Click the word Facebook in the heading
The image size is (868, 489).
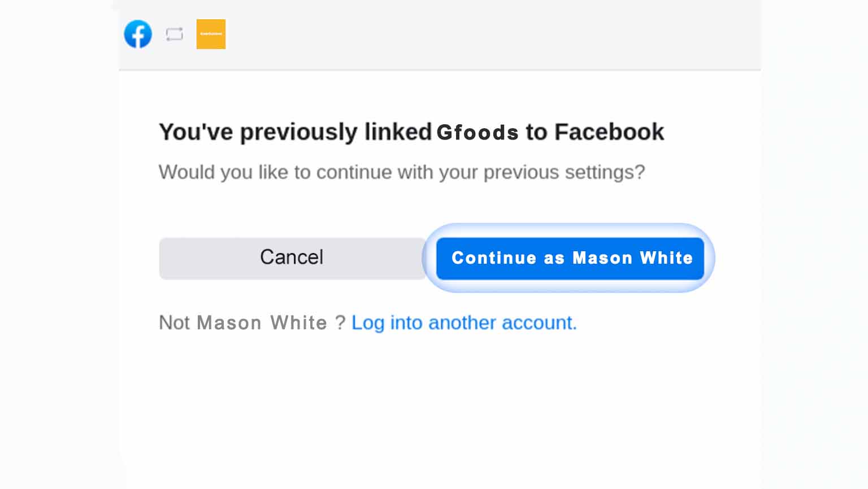click(609, 132)
